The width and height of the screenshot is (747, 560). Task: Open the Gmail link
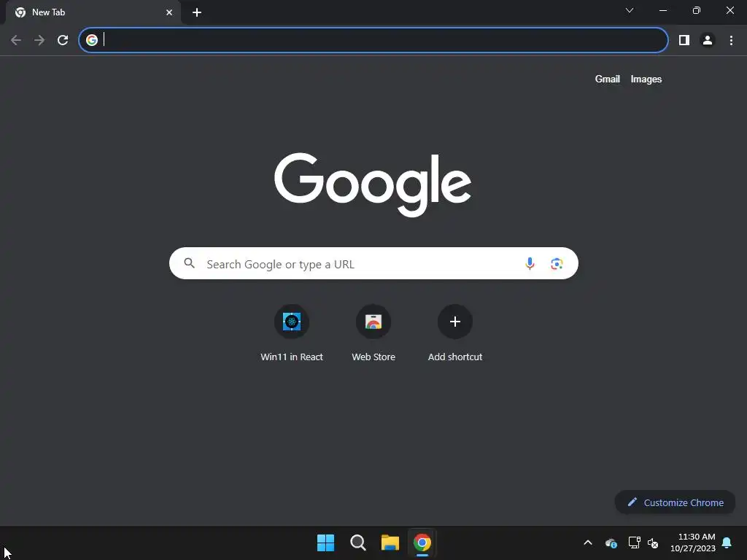click(608, 79)
